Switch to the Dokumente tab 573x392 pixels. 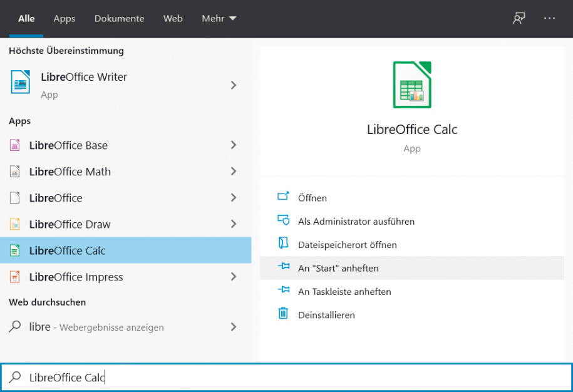click(x=119, y=18)
